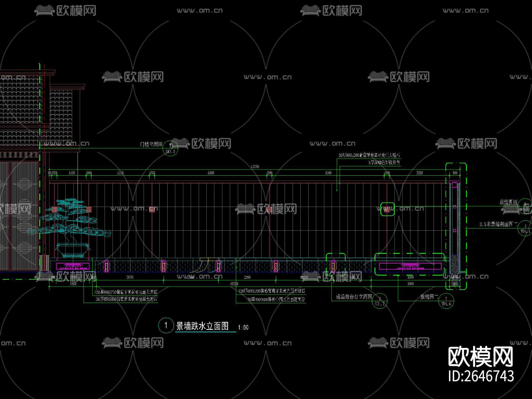
Task: Click the bottom dimension value 2575
Action: (130, 277)
